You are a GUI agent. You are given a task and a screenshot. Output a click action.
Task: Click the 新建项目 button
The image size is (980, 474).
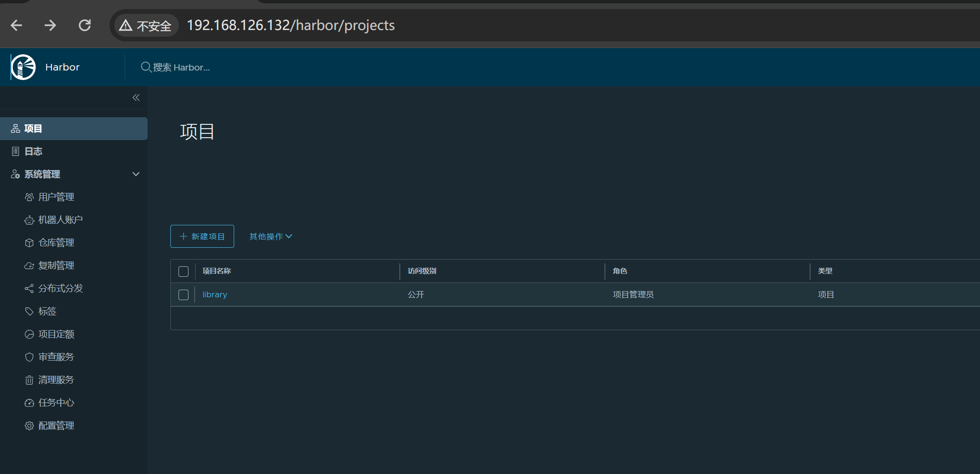[202, 237]
